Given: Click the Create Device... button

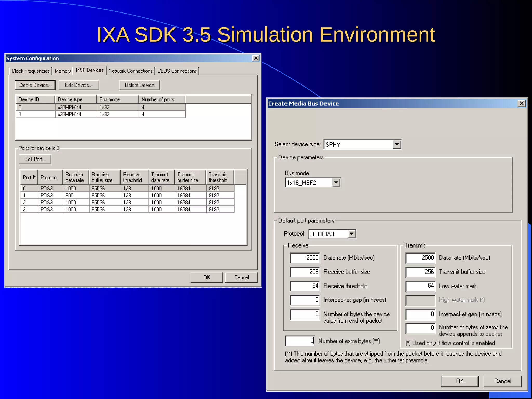Looking at the screenshot, I should pyautogui.click(x=35, y=85).
